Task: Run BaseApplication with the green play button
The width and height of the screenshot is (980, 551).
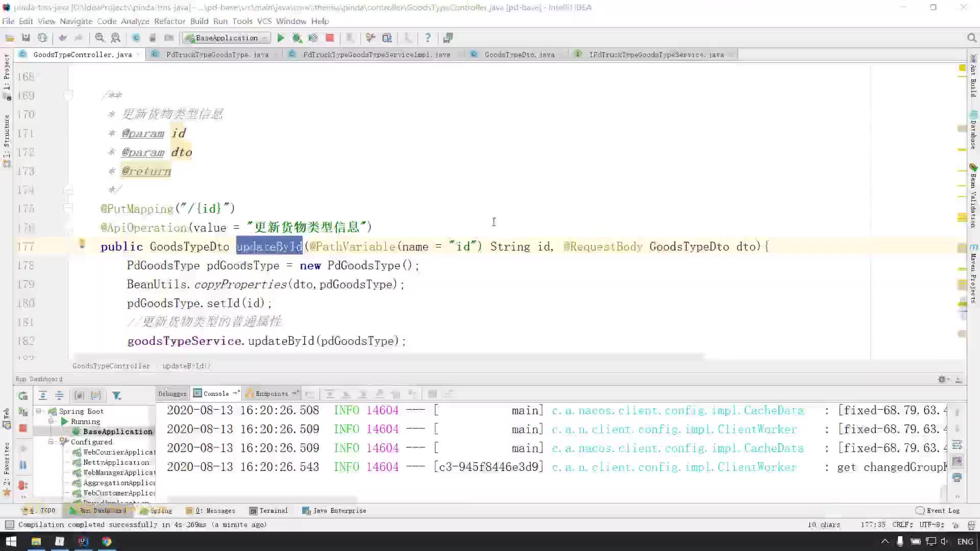Action: (x=281, y=38)
